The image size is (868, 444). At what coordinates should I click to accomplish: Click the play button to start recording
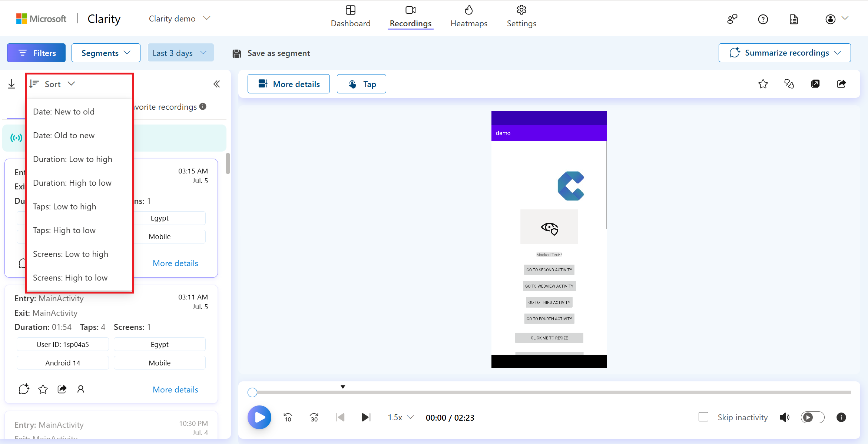tap(259, 418)
